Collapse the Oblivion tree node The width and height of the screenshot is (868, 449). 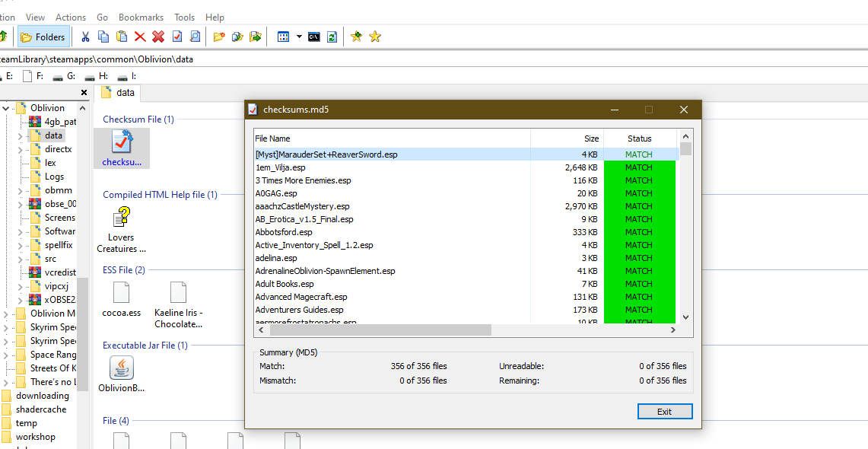pyautogui.click(x=6, y=108)
